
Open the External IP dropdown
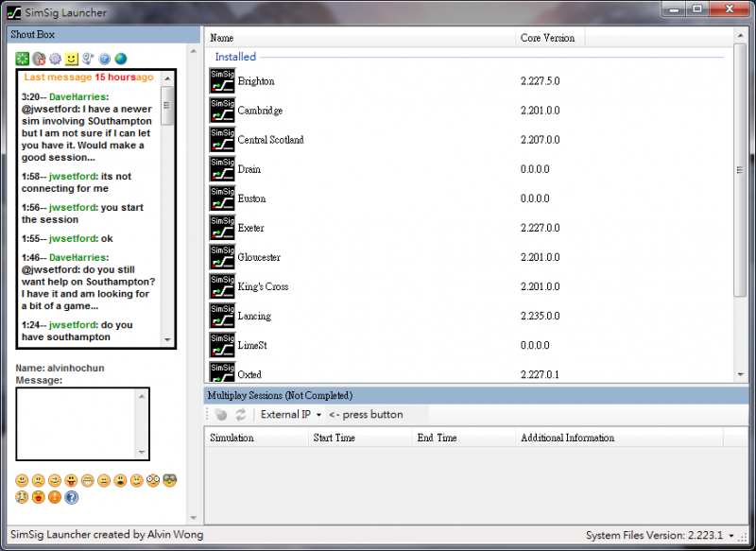(x=291, y=415)
